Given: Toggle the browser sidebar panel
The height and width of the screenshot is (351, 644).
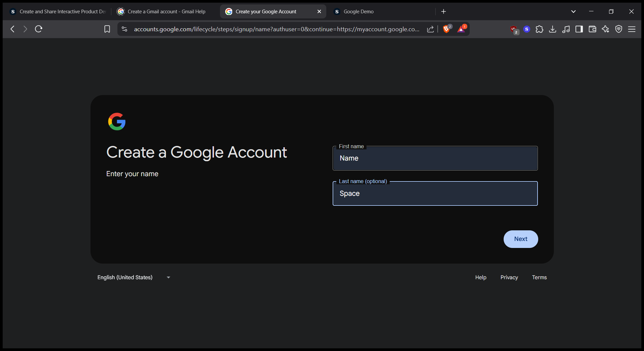Looking at the screenshot, I should 579,29.
